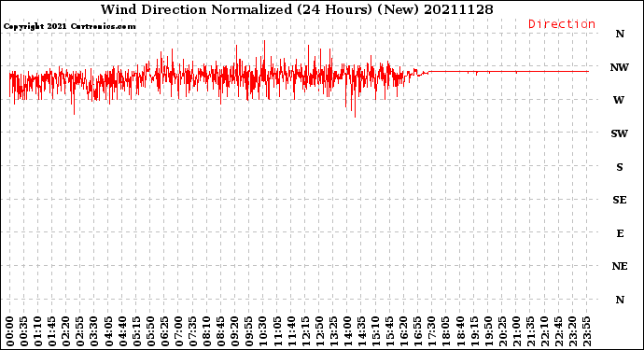644x350 pixels.
Task: Click the 04:40 time label
Action: tap(122, 331)
